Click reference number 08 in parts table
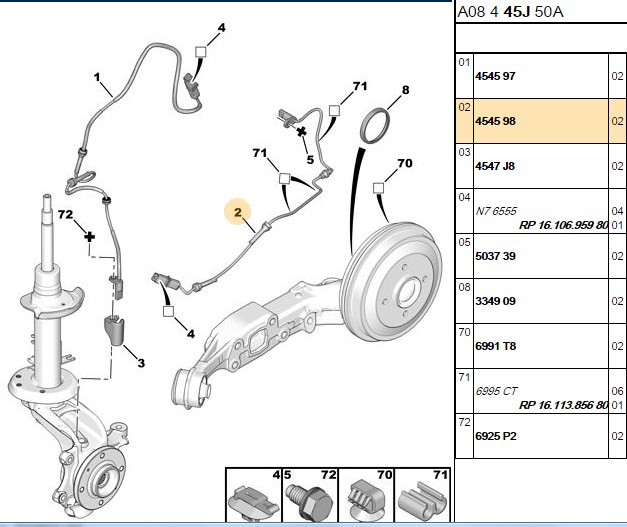The image size is (627, 527). coord(464,287)
